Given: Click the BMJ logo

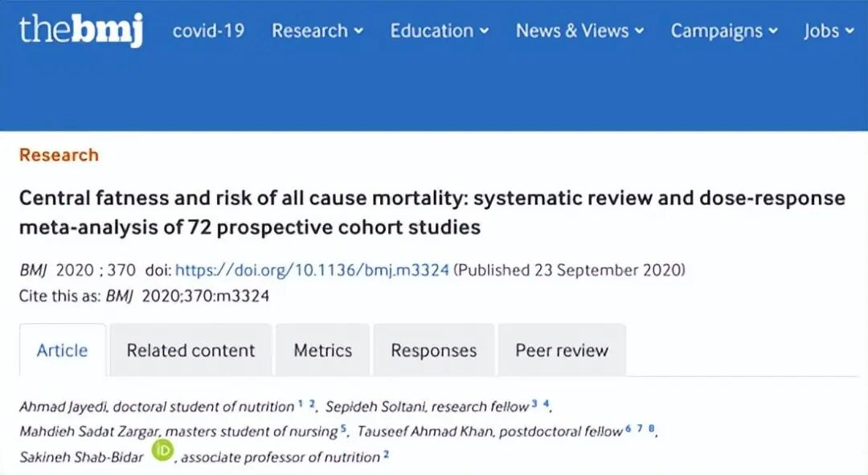Looking at the screenshot, I should click(81, 30).
